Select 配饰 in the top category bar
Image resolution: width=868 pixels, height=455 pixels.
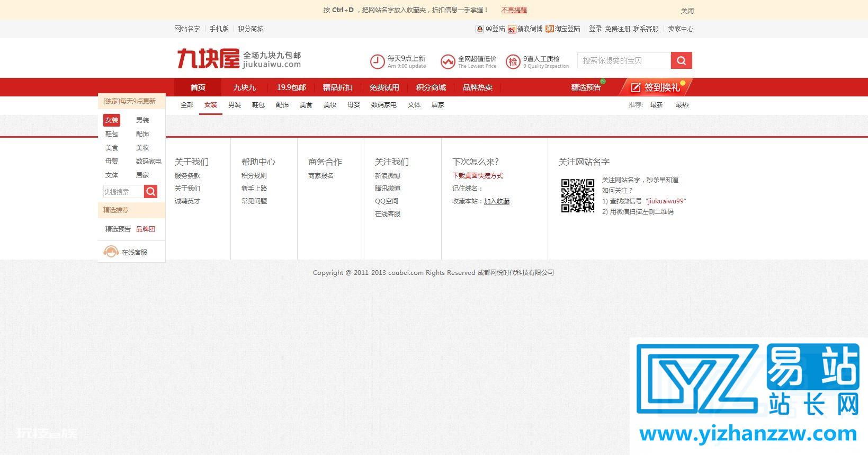(x=282, y=105)
